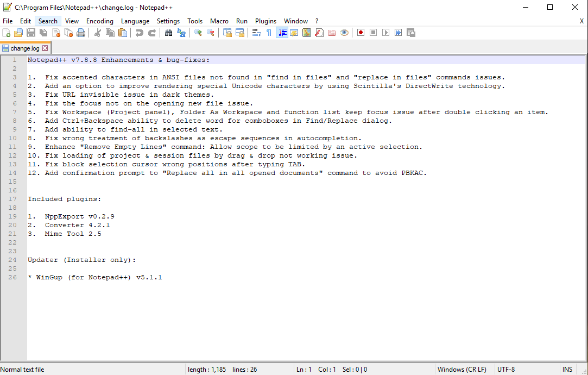Click the Paste clipboard icon
The image size is (588, 375).
123,33
